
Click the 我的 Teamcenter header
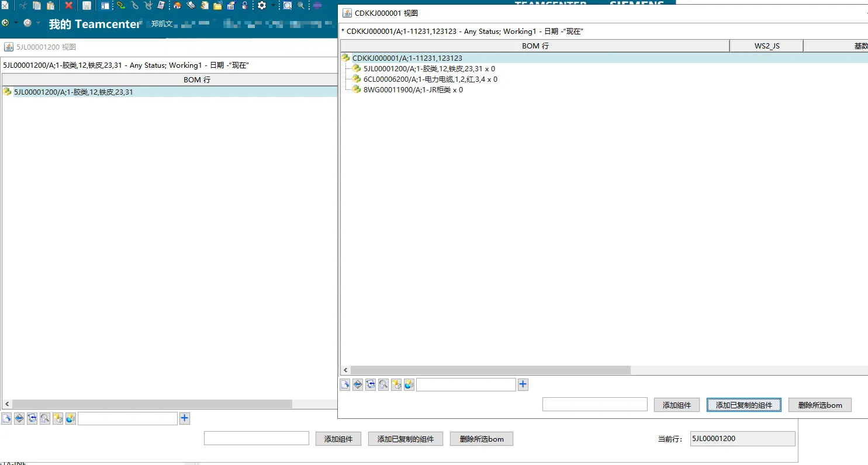(x=94, y=24)
